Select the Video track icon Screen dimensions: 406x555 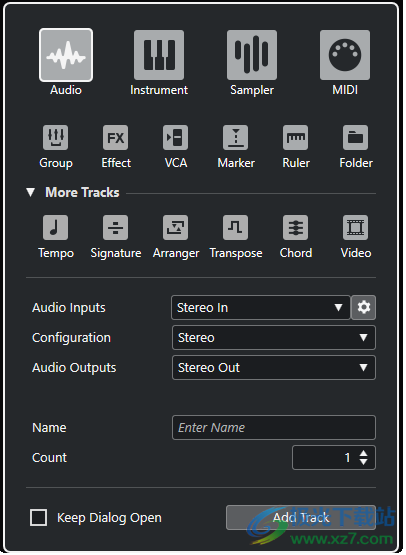[x=355, y=227]
